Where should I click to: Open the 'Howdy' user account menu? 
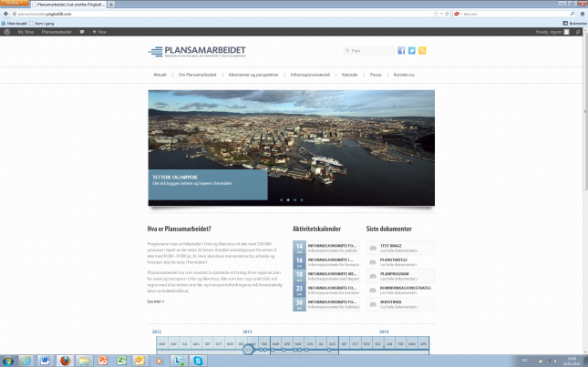552,32
